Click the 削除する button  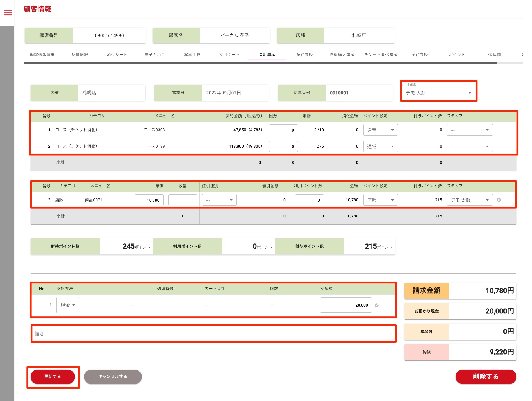click(x=486, y=377)
